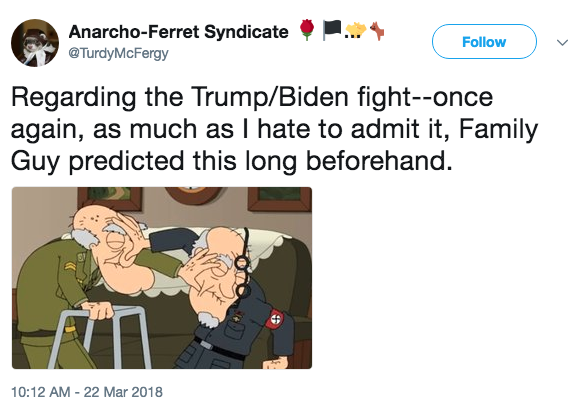The height and width of the screenshot is (399, 588).
Task: Click the round wall clock in the cartoon
Action: coord(194,194)
